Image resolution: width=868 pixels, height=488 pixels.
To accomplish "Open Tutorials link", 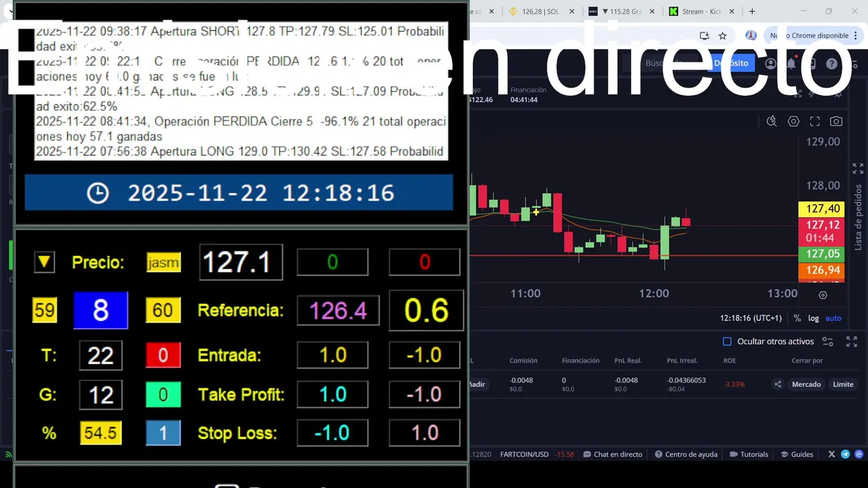I will click(x=749, y=454).
